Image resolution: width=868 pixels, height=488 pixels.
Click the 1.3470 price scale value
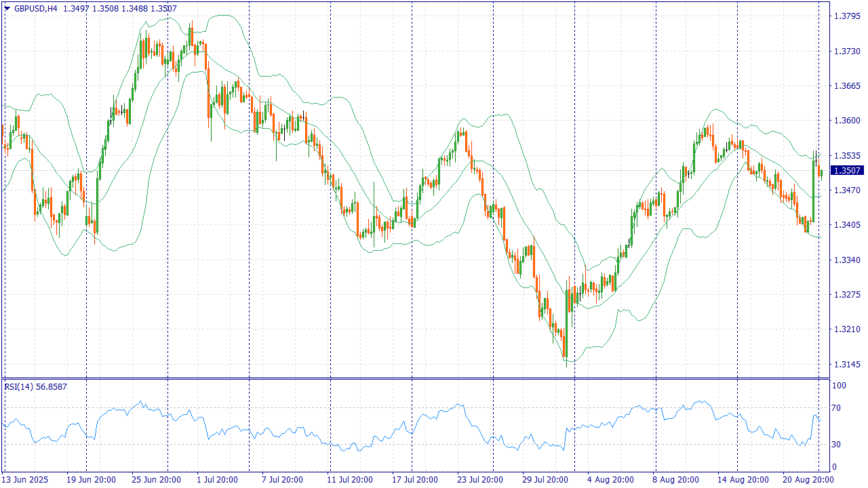(847, 190)
